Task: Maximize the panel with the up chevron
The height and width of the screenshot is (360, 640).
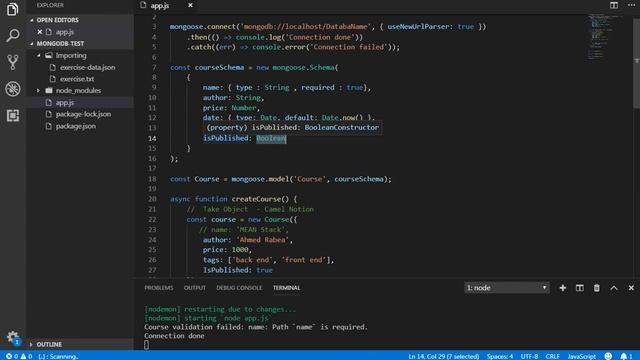Action: coord(614,288)
